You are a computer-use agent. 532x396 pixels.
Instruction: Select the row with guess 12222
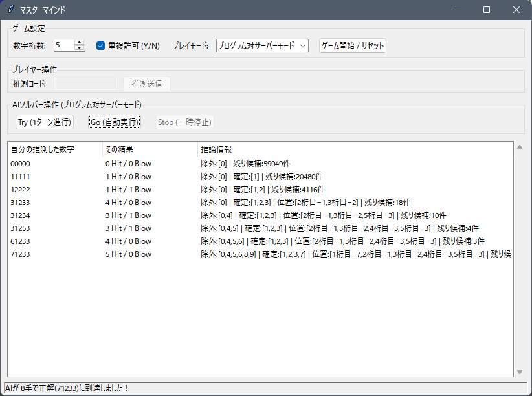coord(260,190)
